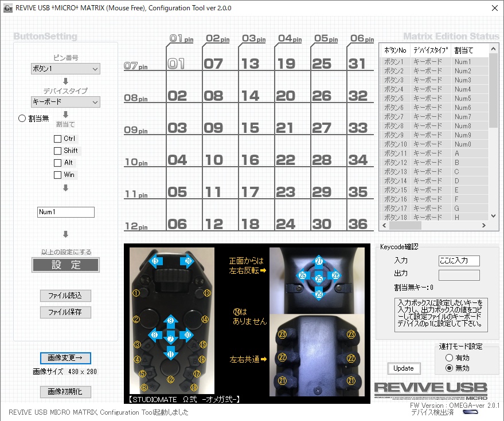Select matrix cell 10
This screenshot has height=421, width=504.
(x=213, y=160)
